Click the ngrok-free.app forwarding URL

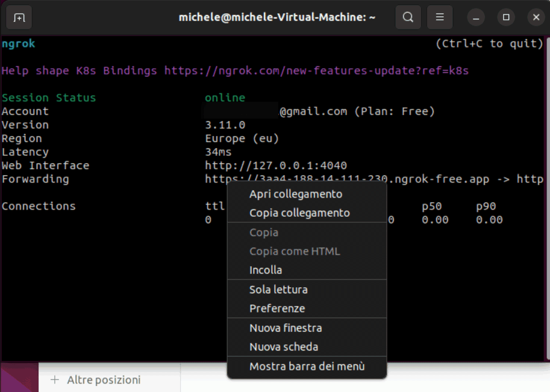[347, 179]
